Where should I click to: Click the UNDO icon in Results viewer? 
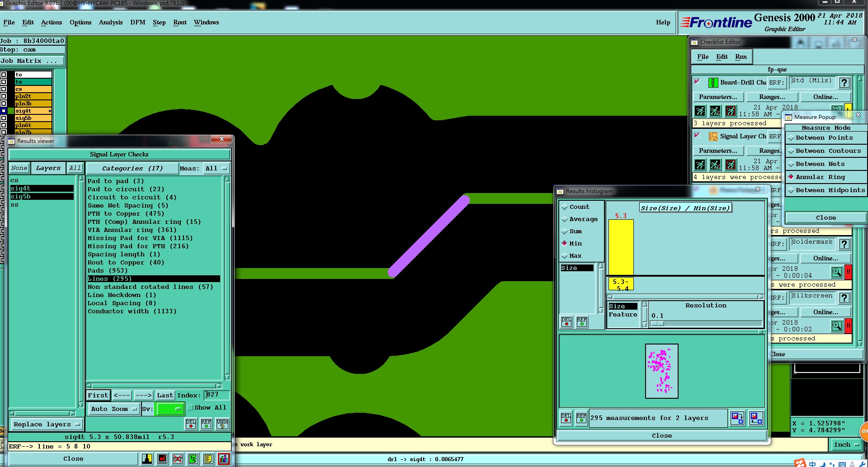[x=222, y=424]
